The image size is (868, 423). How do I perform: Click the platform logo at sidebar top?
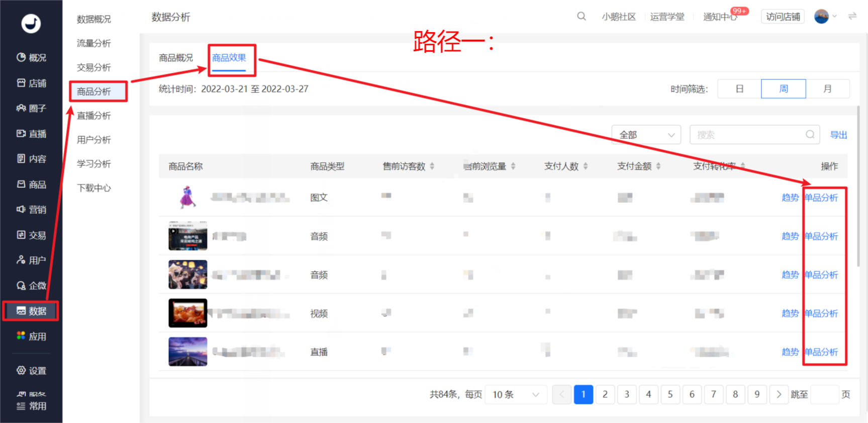point(31,23)
